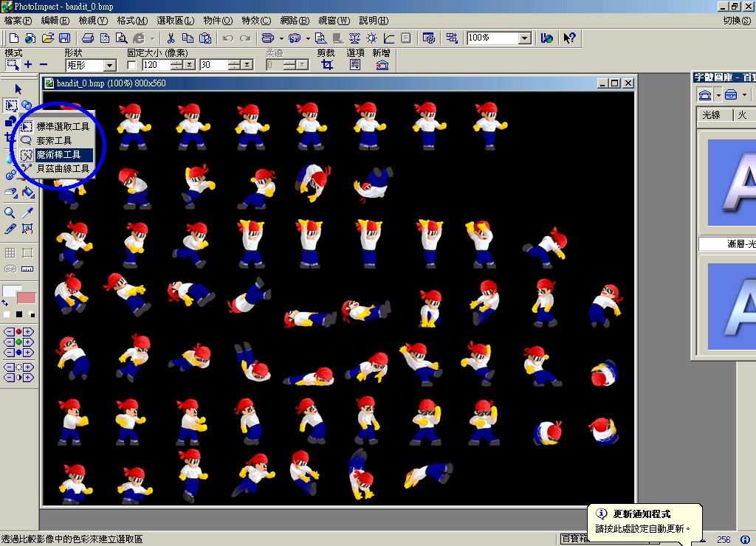Expand second dropdown arrow in 字體圖庫 panel
This screenshot has width=756, height=546.
[744, 95]
